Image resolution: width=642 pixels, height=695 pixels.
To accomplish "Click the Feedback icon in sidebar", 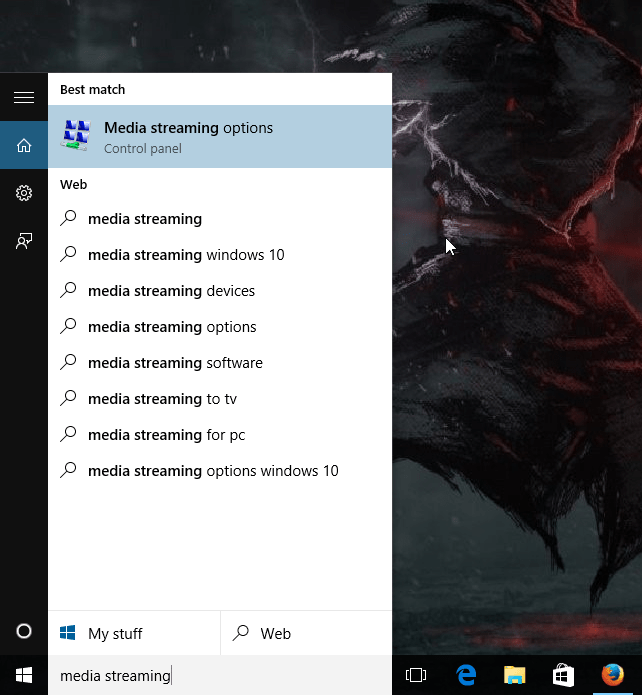I will tap(24, 241).
